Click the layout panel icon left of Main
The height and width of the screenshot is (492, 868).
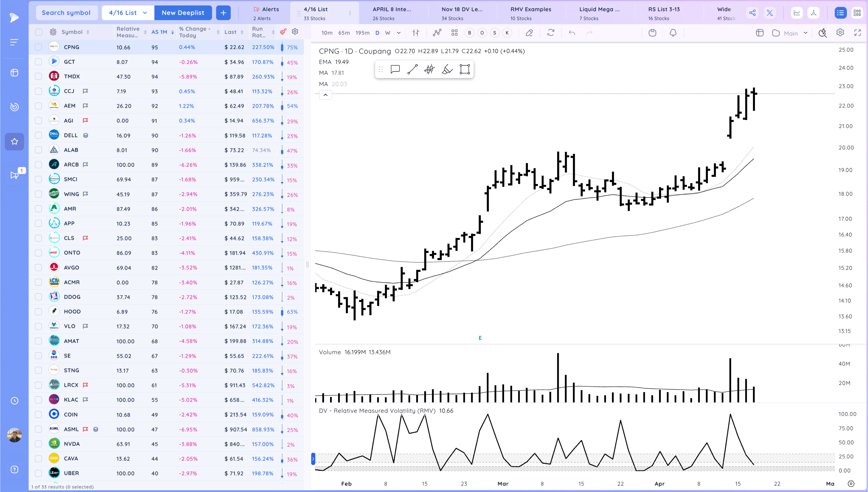[x=760, y=33]
